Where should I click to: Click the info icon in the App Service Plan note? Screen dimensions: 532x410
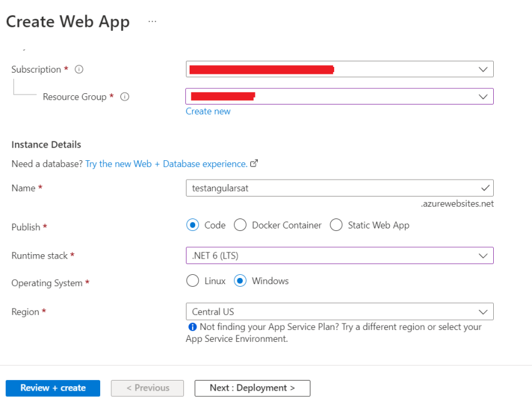tap(192, 327)
